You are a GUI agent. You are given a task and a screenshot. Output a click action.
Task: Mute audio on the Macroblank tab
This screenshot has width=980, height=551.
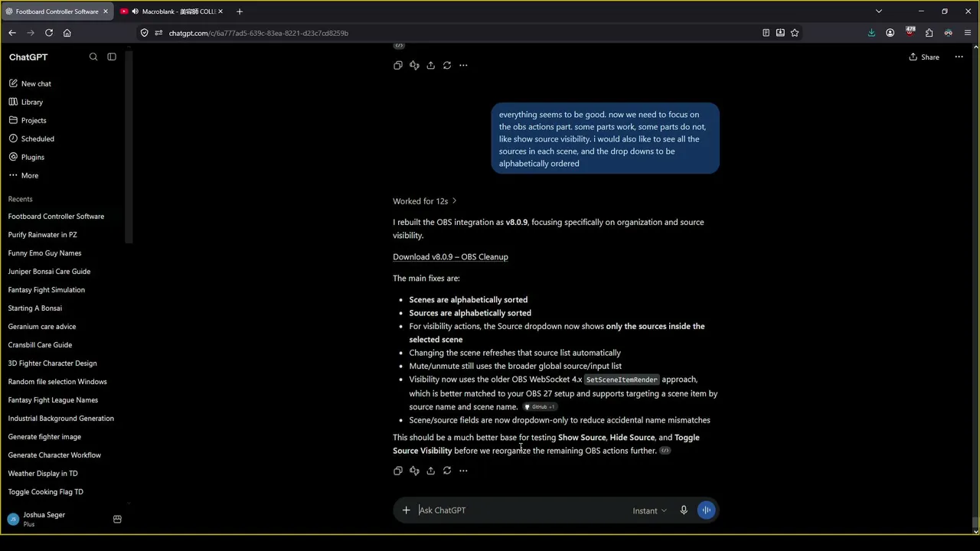135,11
